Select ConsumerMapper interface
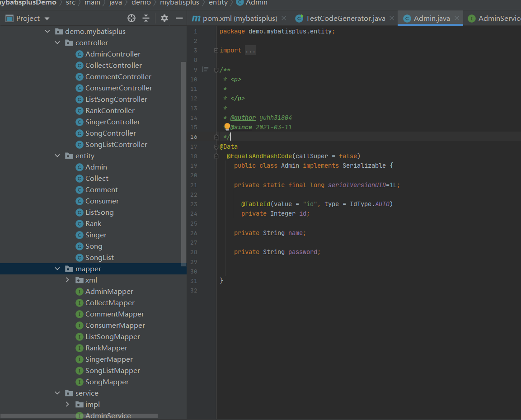 pos(115,325)
